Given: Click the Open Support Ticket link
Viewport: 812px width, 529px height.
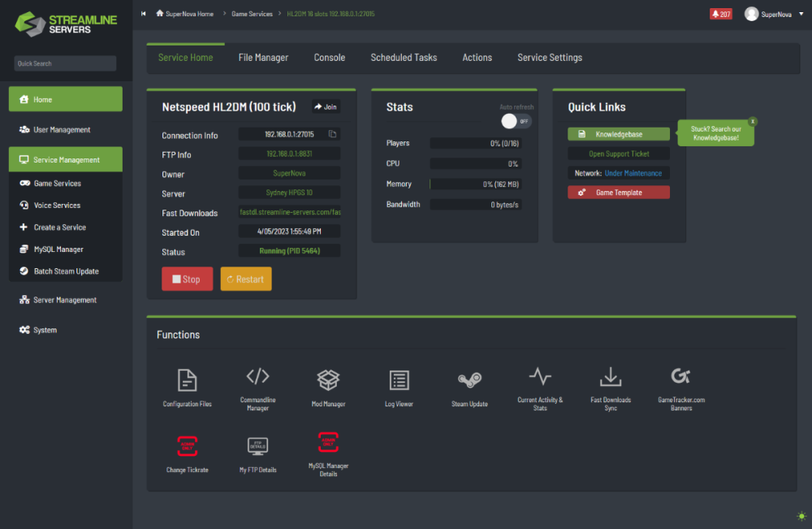Looking at the screenshot, I should [x=618, y=154].
